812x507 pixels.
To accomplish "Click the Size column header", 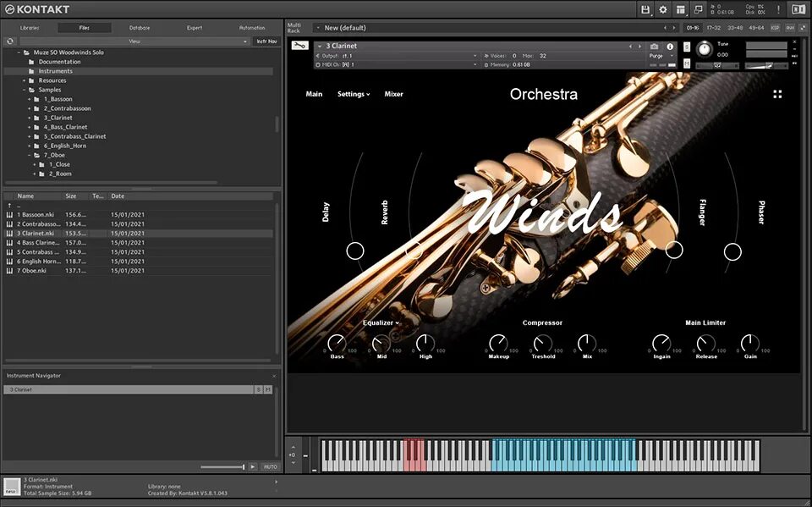I will click(71, 196).
